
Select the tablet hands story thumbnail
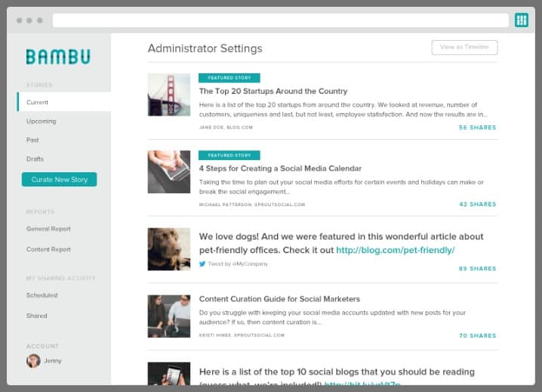pyautogui.click(x=168, y=171)
